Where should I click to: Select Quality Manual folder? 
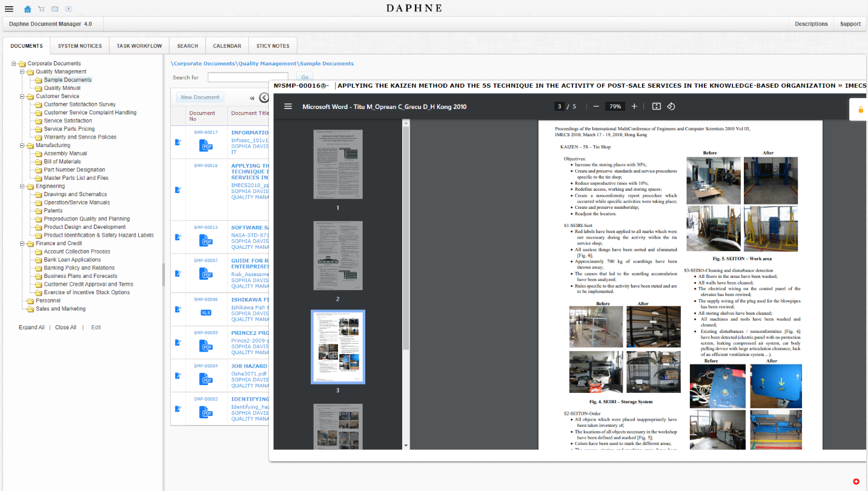pos(62,88)
